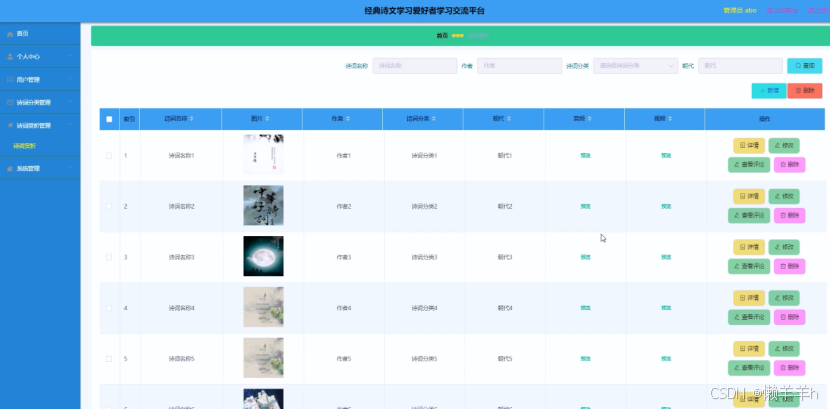Click 查看评论 for row 诗词名称4

[x=749, y=317]
